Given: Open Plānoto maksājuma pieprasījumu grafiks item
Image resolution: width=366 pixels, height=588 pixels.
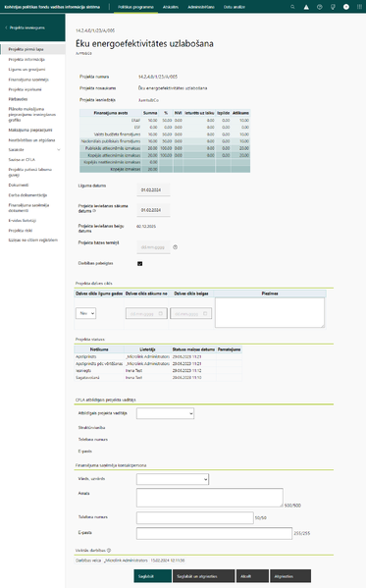Looking at the screenshot, I should coord(32,115).
